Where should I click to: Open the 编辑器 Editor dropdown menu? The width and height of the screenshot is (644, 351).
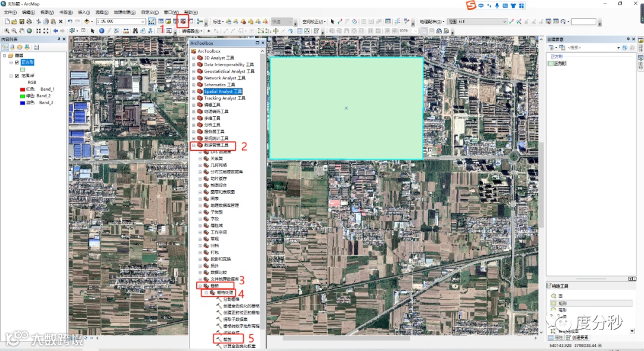(191, 31)
